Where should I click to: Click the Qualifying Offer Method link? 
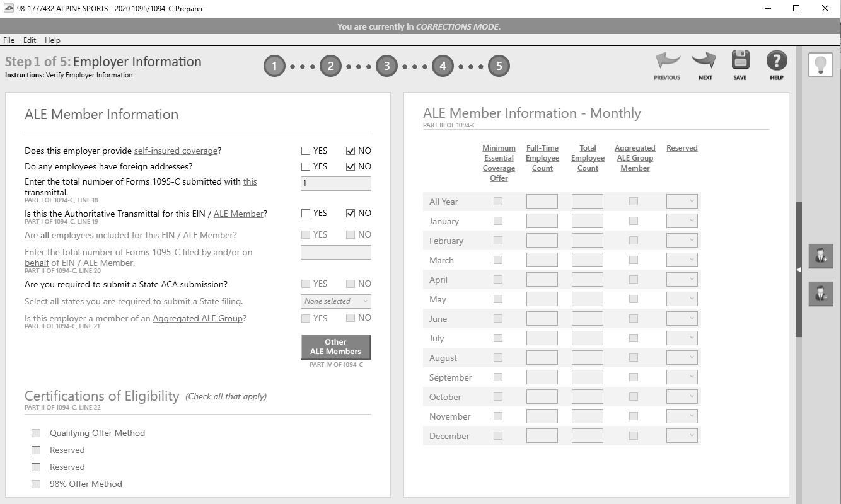(97, 433)
